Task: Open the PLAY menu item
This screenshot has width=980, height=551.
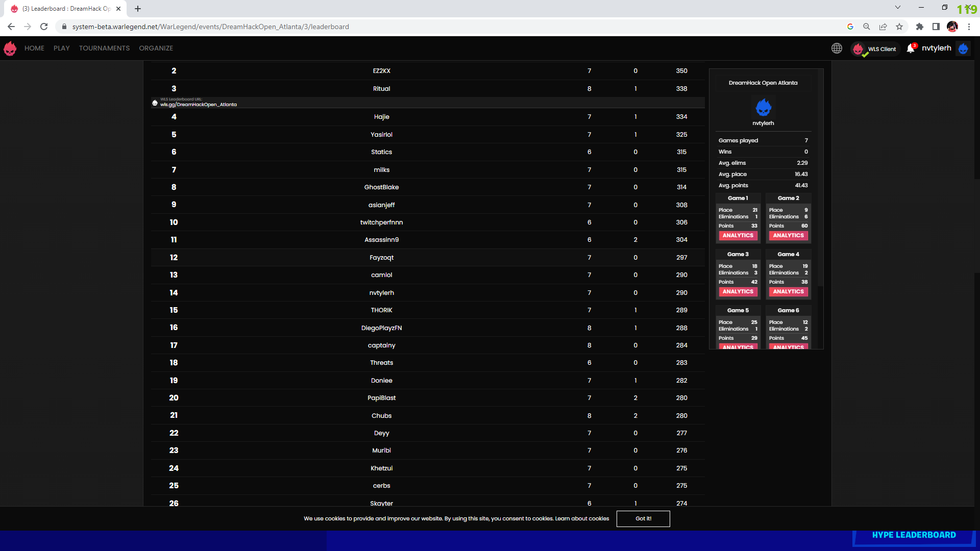Action: tap(61, 48)
